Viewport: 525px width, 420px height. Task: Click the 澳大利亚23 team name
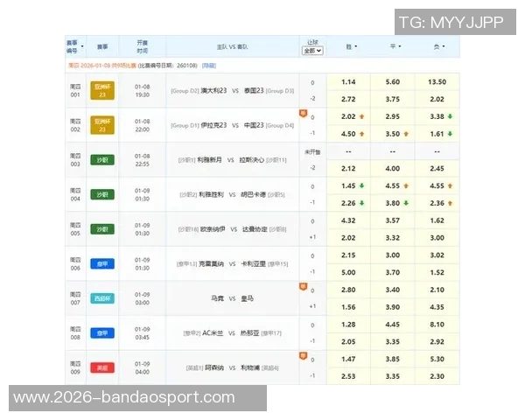click(213, 91)
